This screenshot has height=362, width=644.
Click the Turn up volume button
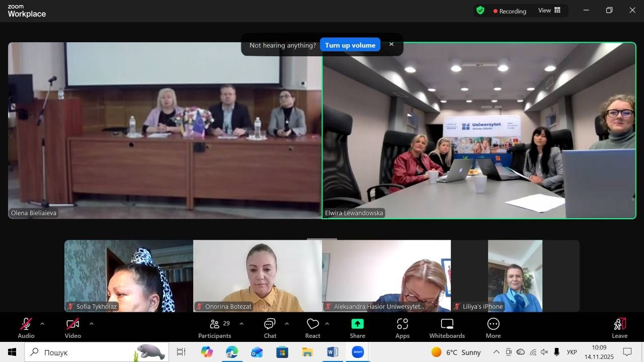point(350,45)
